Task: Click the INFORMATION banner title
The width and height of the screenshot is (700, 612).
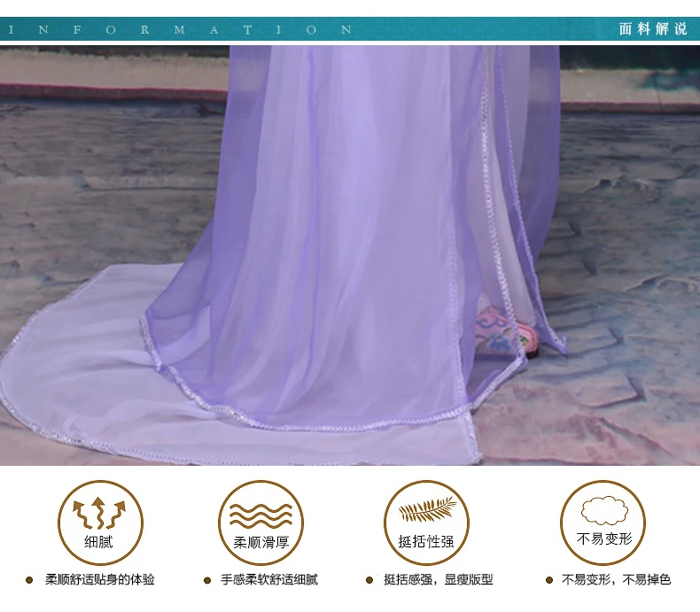Action: [180, 30]
